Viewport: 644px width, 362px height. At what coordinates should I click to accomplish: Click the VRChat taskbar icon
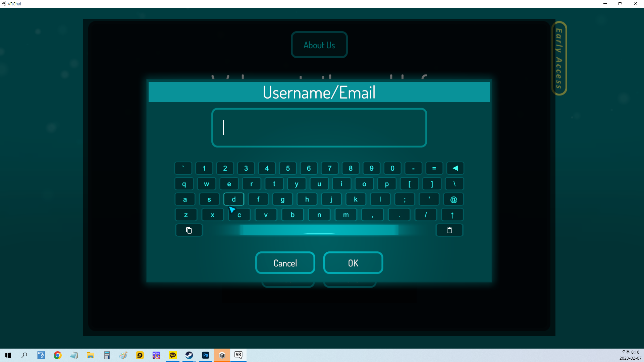[x=238, y=355]
